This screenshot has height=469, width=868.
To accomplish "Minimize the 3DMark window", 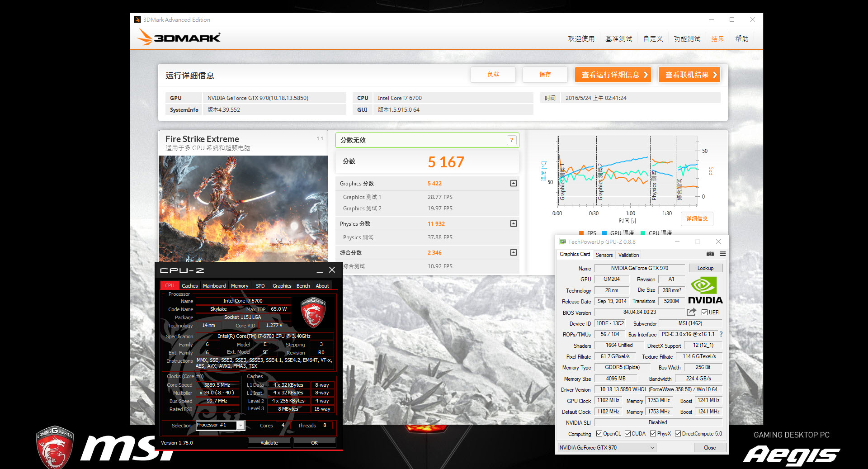I will [712, 19].
